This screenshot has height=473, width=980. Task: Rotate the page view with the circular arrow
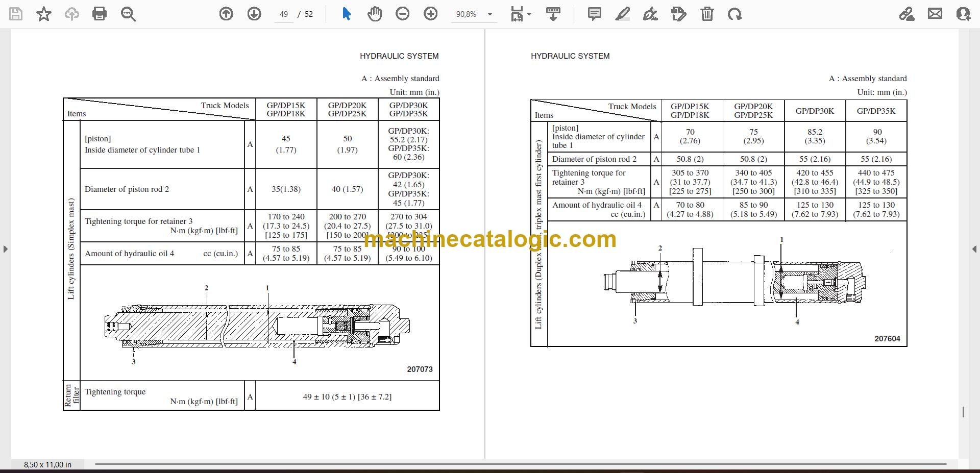735,14
